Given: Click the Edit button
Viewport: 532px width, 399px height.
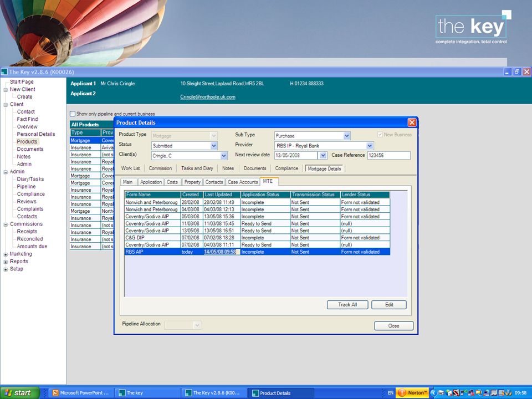Looking at the screenshot, I should click(389, 305).
